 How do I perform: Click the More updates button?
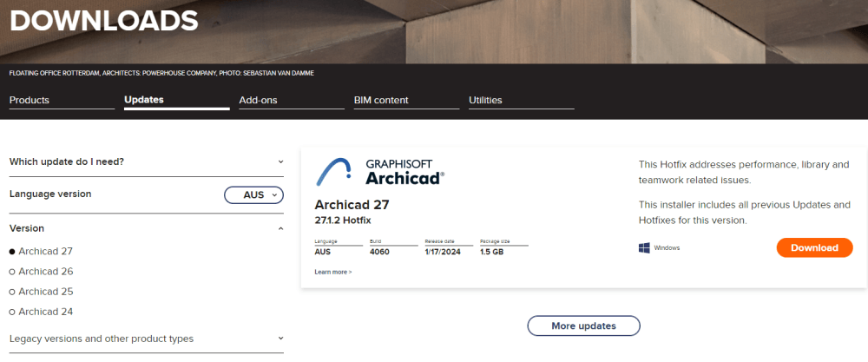[x=583, y=326]
